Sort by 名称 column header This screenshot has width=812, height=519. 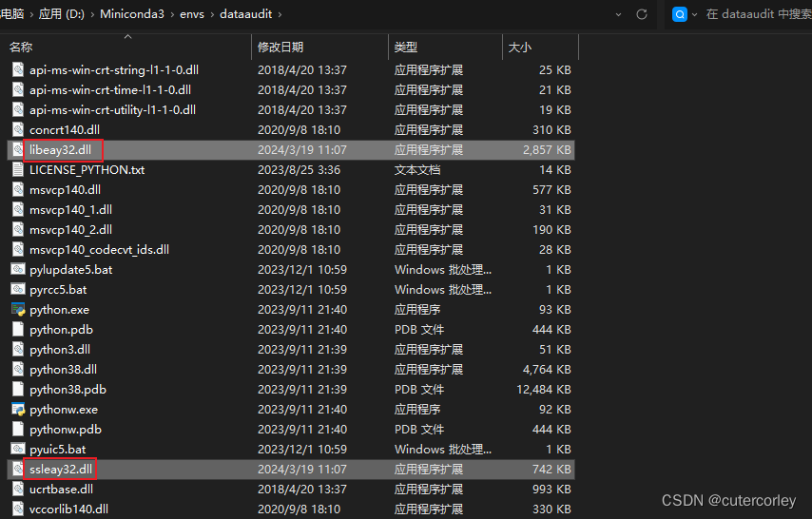click(x=21, y=48)
